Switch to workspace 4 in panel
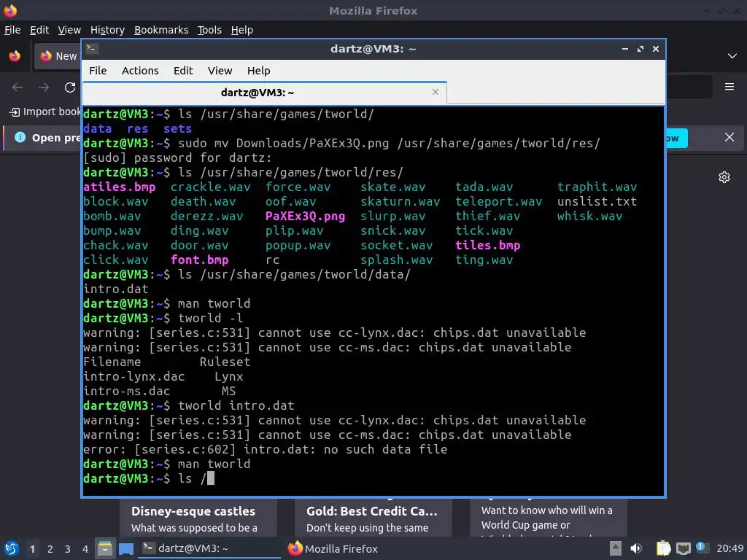The height and width of the screenshot is (560, 747). coord(85,549)
